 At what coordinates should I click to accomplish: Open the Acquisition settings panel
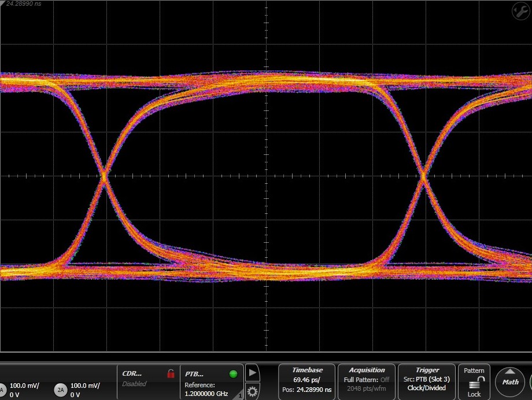tap(367, 382)
